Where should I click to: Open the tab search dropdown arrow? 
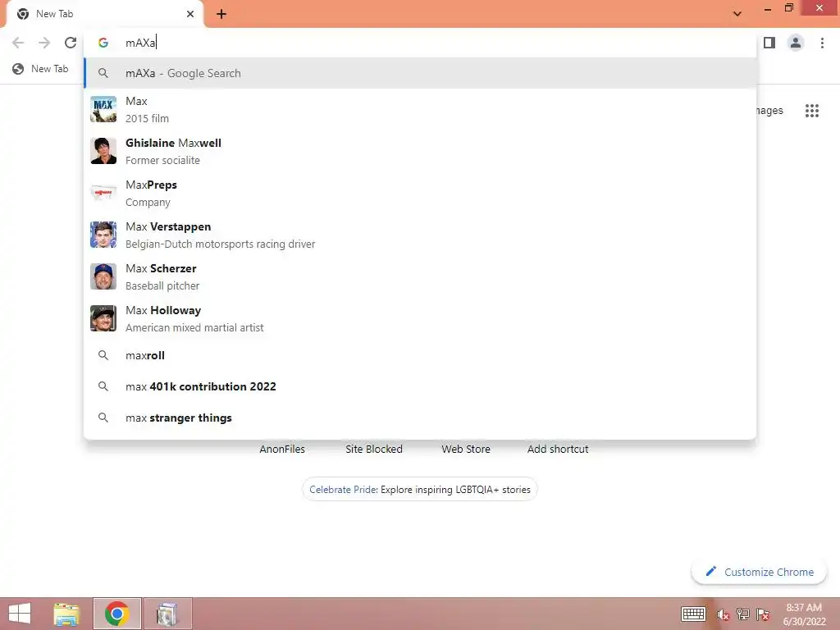pyautogui.click(x=737, y=14)
